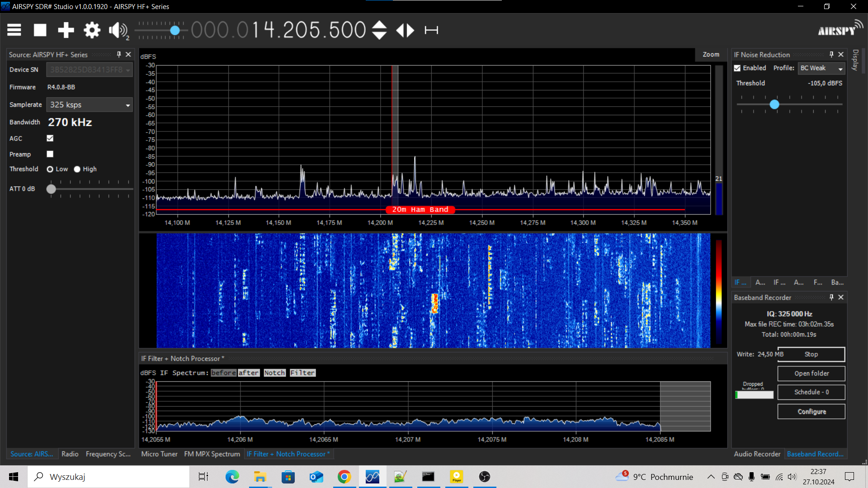Click the Open folder button
868x488 pixels.
point(811,373)
